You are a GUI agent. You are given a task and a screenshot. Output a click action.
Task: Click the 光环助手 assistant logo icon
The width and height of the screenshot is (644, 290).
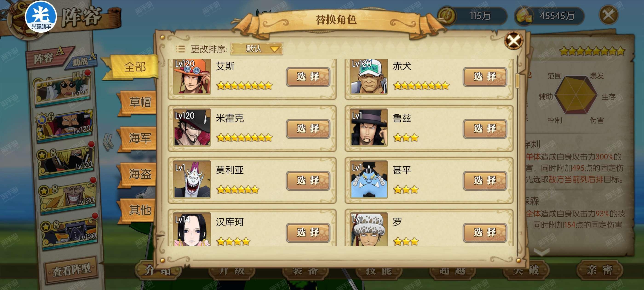pyautogui.click(x=41, y=17)
